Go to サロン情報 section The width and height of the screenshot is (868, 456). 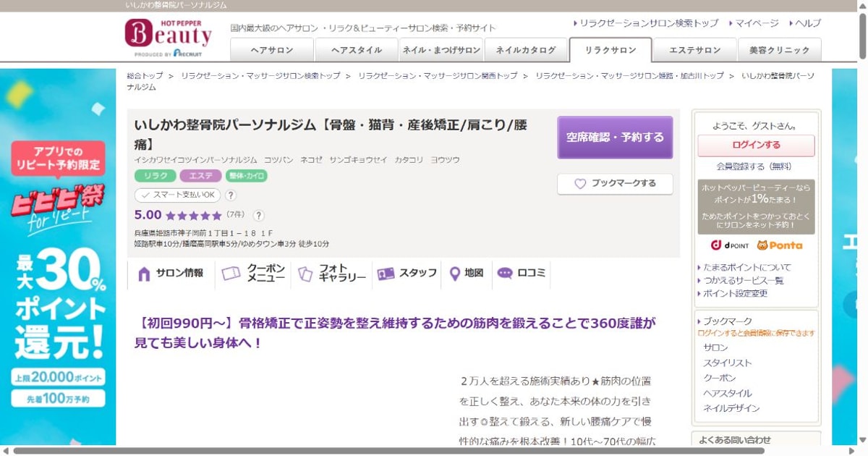pyautogui.click(x=171, y=274)
